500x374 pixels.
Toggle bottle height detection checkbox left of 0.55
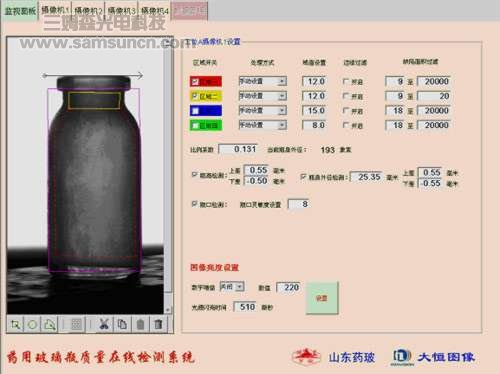pos(194,174)
